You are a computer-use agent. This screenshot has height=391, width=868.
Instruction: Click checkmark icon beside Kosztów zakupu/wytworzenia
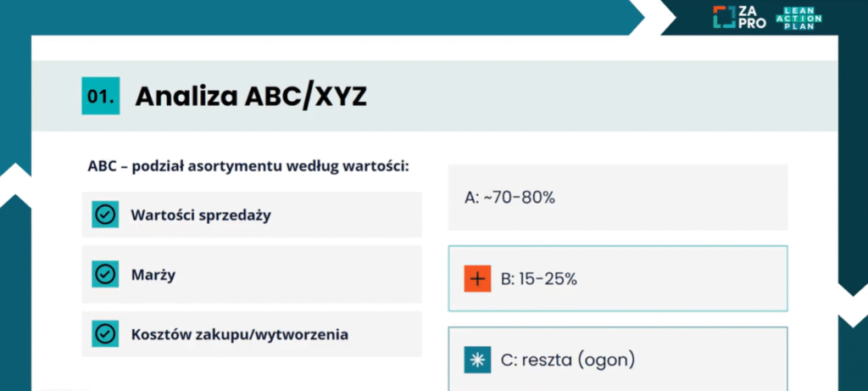105,334
